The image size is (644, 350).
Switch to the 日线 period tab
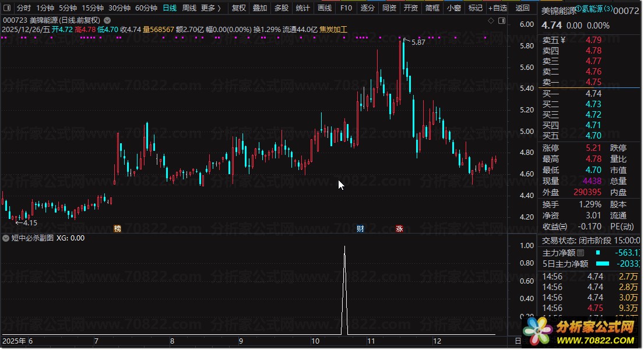[x=170, y=8]
